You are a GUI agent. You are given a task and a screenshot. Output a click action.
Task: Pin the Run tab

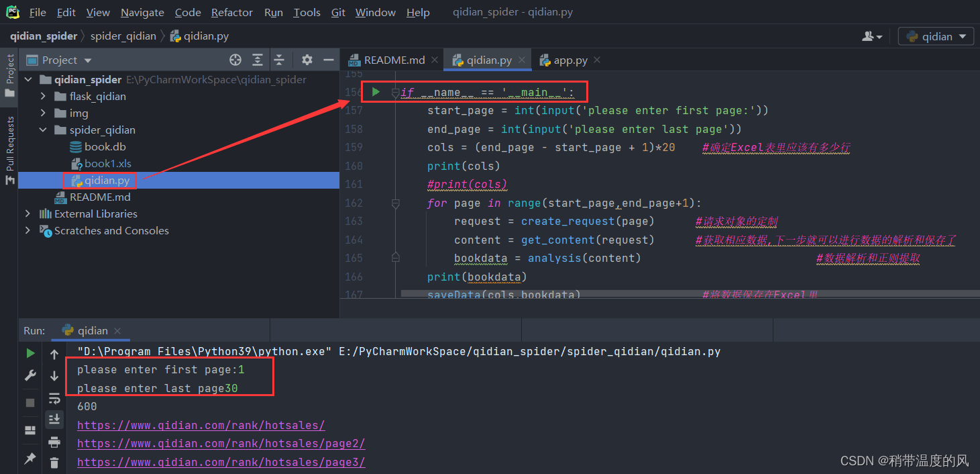point(30,459)
